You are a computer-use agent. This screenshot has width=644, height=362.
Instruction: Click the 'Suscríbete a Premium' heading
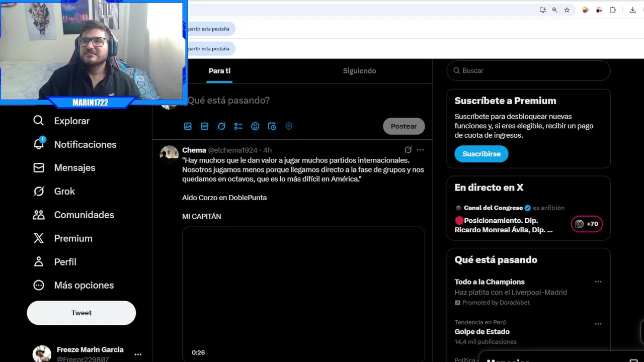point(505,101)
